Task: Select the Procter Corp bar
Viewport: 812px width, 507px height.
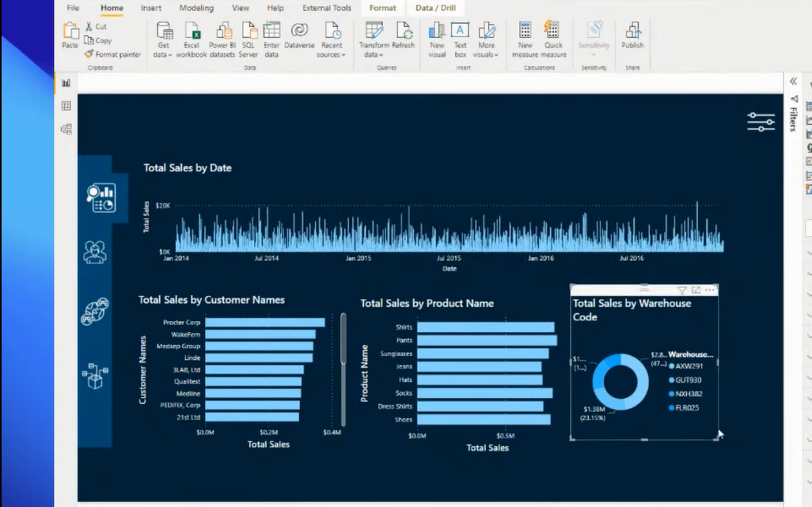Action: [x=265, y=322]
